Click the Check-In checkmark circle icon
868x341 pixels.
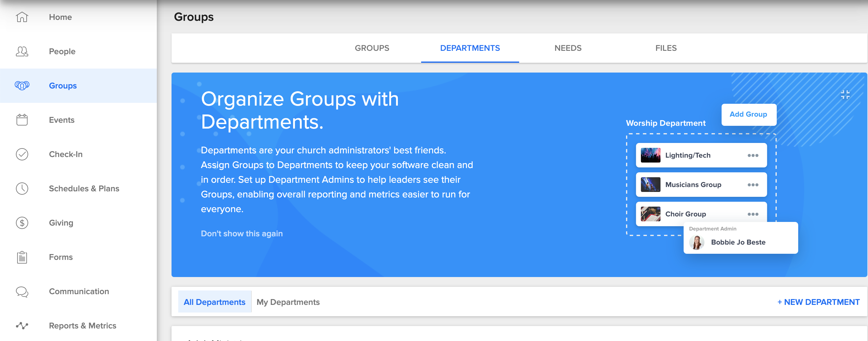pyautogui.click(x=22, y=154)
